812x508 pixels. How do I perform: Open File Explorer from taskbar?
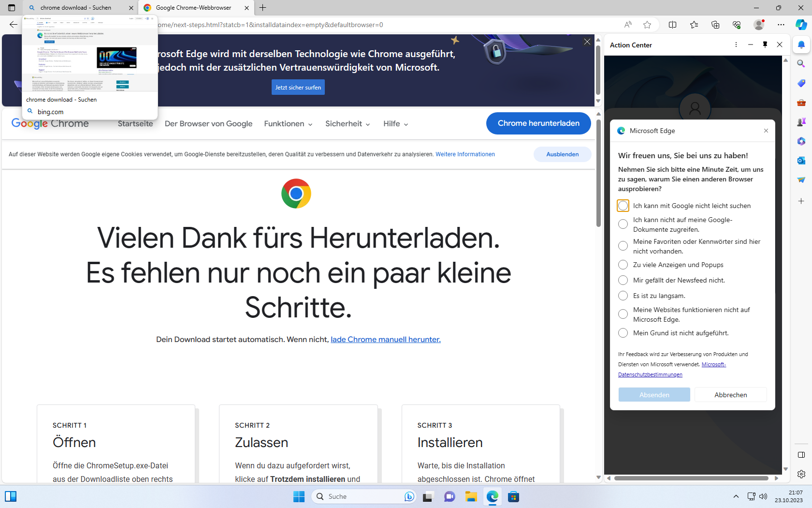click(x=471, y=496)
